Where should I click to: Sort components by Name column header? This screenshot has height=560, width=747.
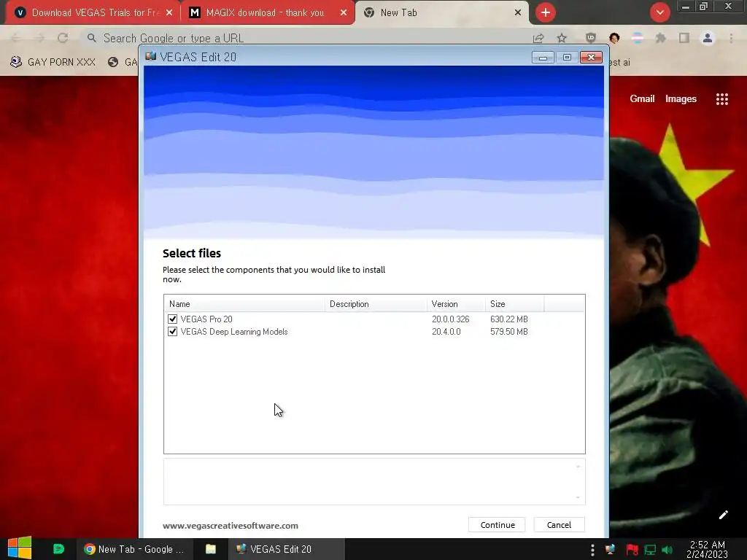point(244,304)
